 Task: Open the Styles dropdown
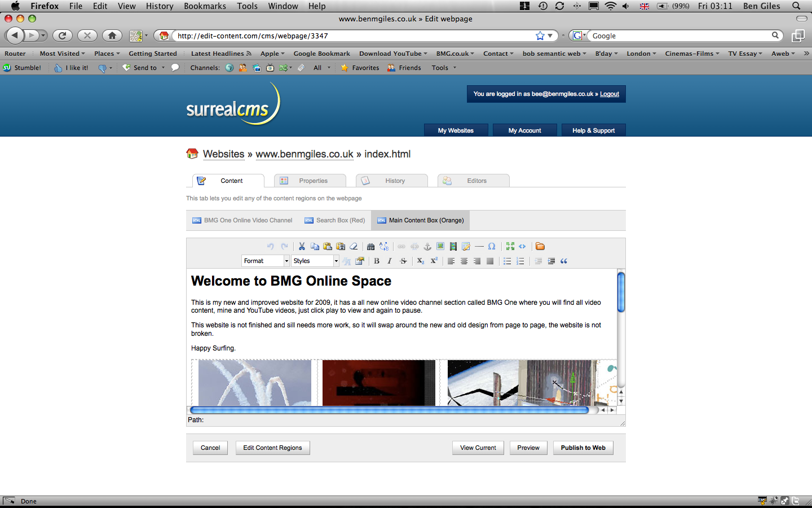tap(315, 261)
